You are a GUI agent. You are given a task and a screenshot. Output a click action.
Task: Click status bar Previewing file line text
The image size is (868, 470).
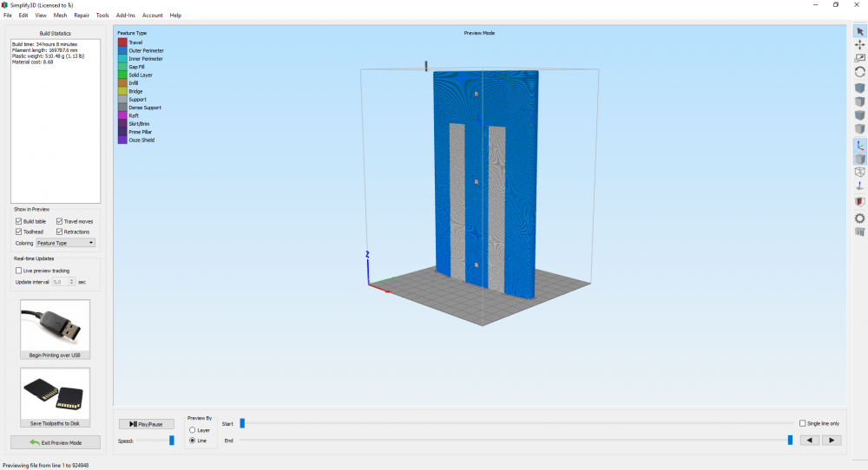(x=46, y=465)
